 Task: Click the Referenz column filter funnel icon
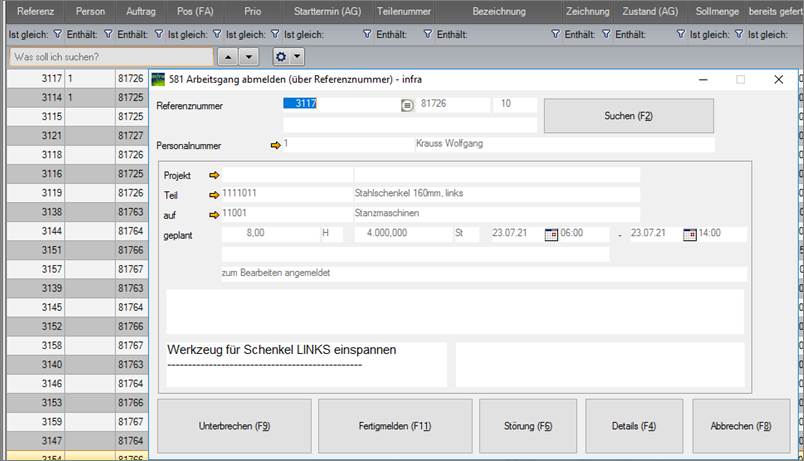pos(57,34)
